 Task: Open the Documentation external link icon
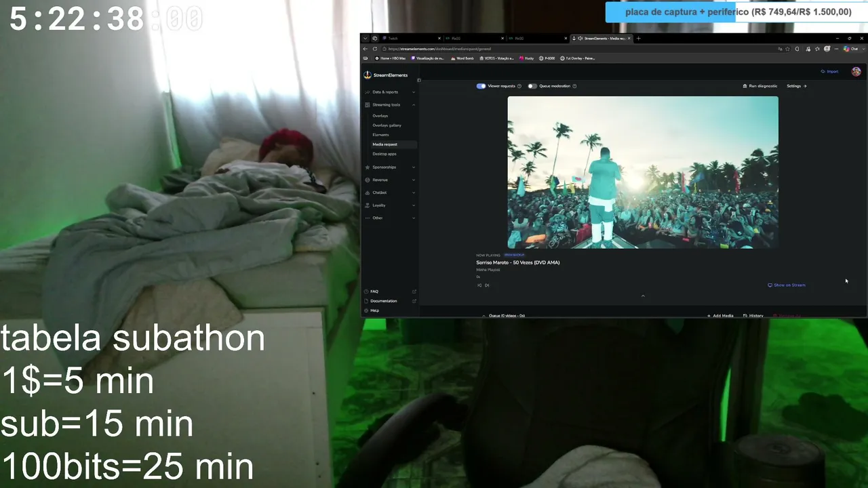click(x=414, y=301)
